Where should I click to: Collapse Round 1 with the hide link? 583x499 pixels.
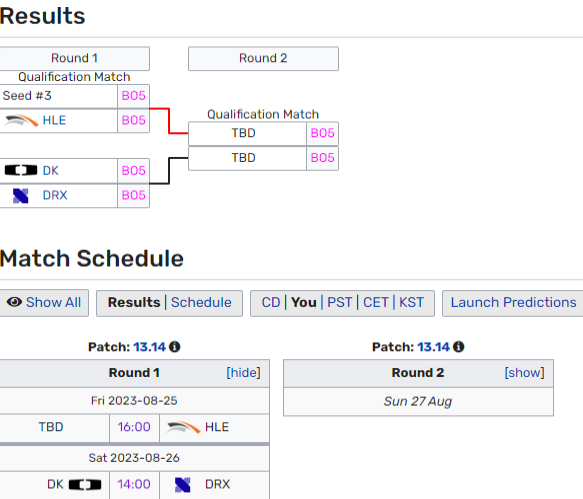click(244, 373)
